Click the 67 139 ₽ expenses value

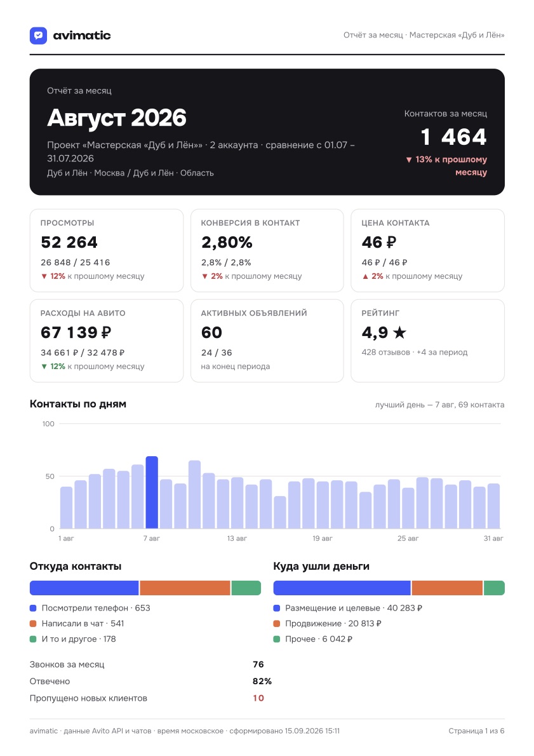(x=76, y=332)
